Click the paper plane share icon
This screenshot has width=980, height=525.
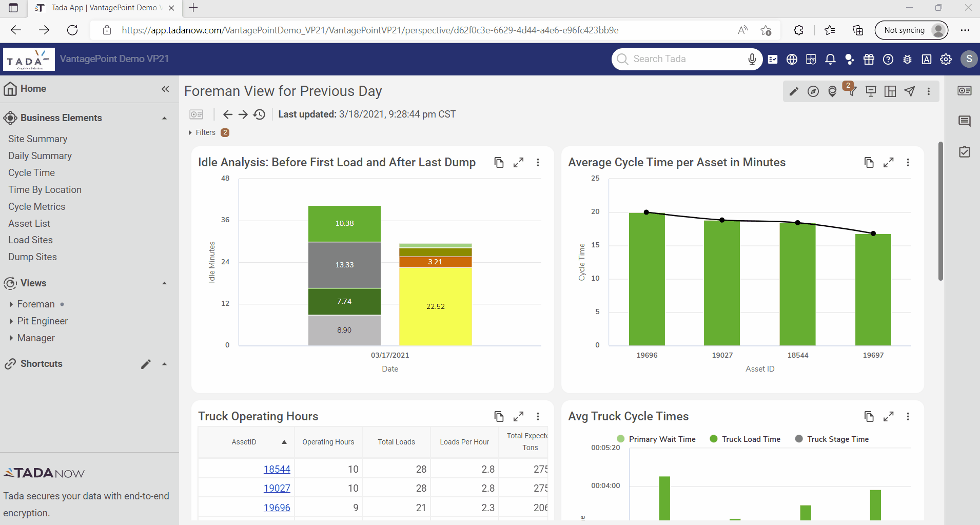pyautogui.click(x=910, y=91)
